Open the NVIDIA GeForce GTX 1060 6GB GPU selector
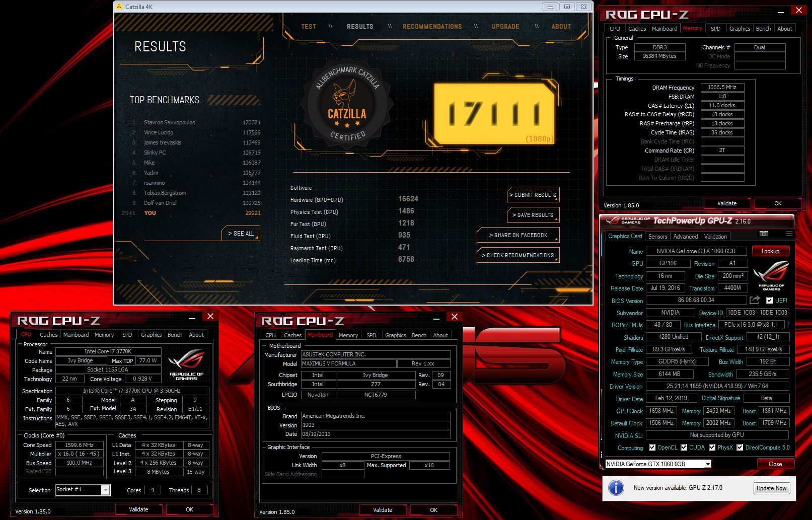 658,464
